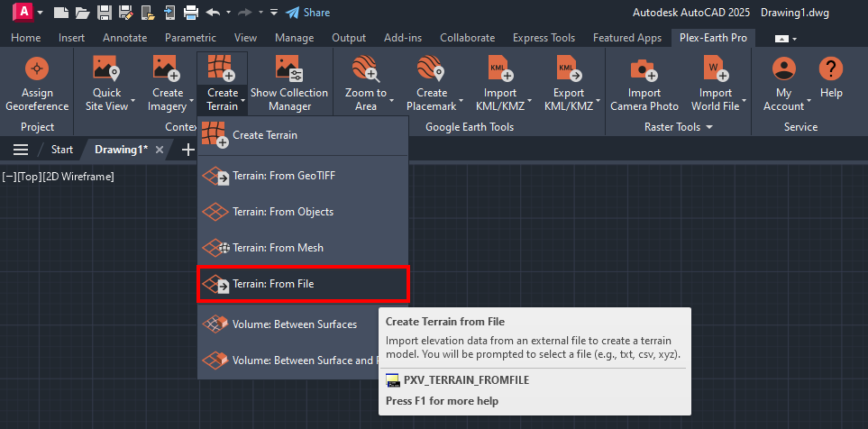
Task: Collapse the Create Terrain dropdown arrow
Action: pos(242,103)
